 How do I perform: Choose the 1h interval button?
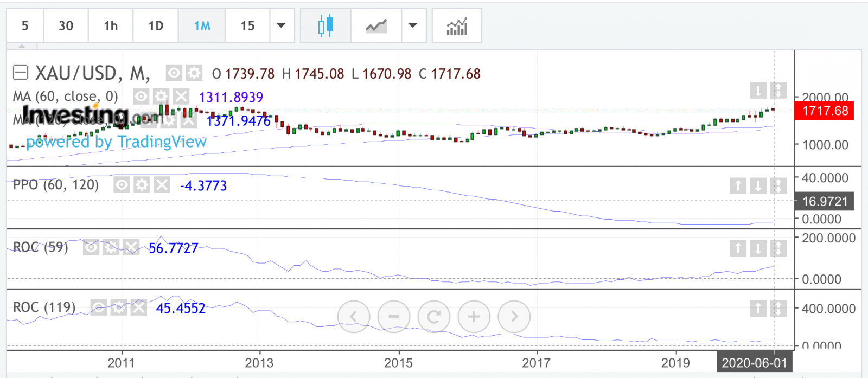(111, 25)
